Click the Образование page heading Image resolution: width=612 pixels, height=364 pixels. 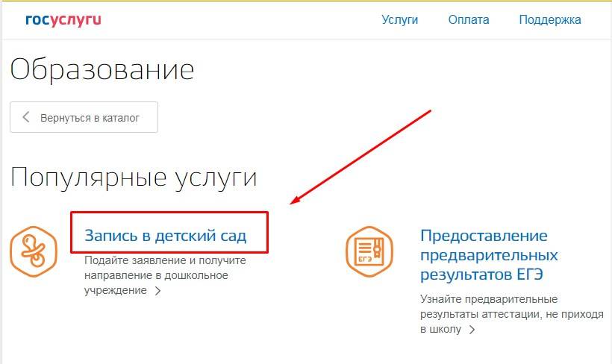[x=102, y=69]
